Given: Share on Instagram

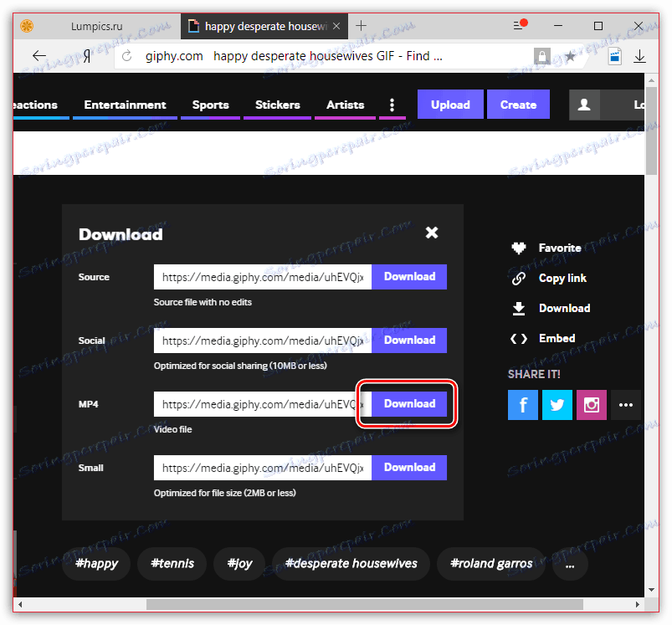Looking at the screenshot, I should point(592,405).
